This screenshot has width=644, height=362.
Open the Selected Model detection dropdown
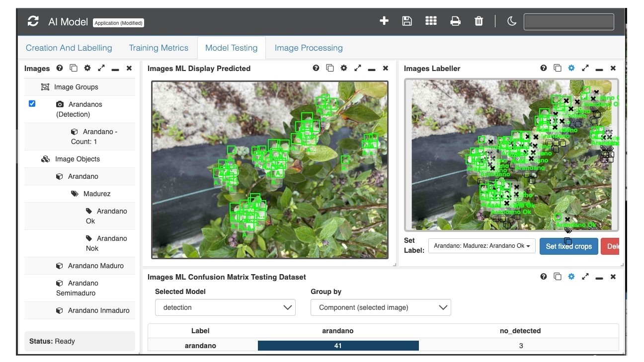[x=225, y=307]
